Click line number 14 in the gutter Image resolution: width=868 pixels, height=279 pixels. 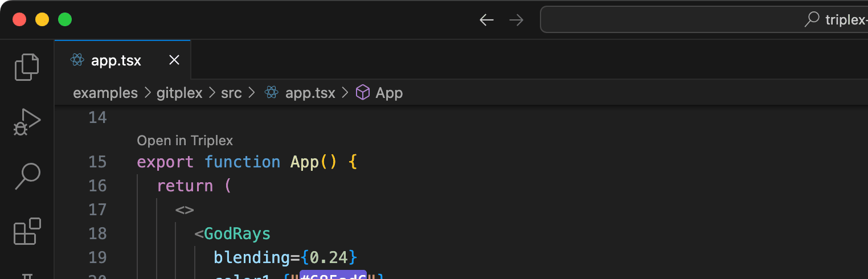pos(97,118)
